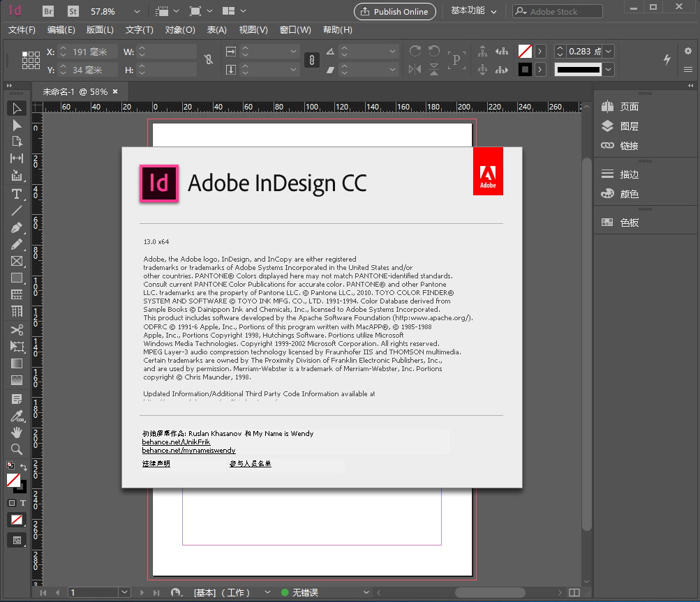The image size is (700, 602).
Task: Open the 编辑(E) menu
Action: pos(61,30)
